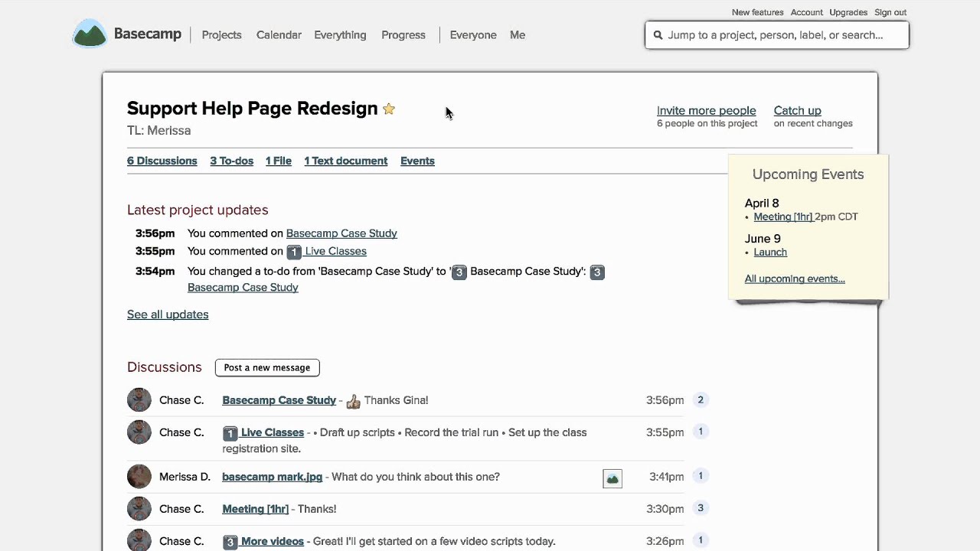
Task: Open 6 Discussions tab
Action: coord(162,161)
